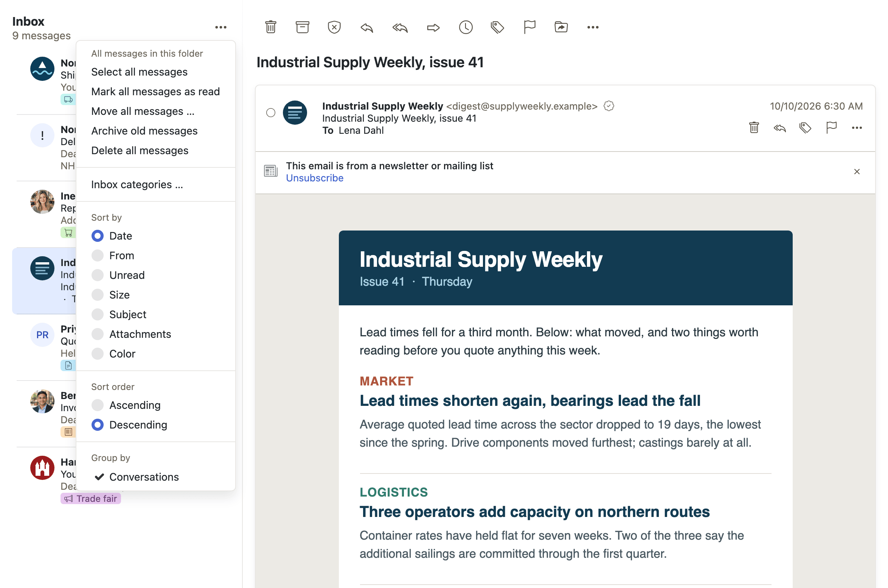Open the PR avatar message in list
This screenshot has height=588, width=888.
click(42, 335)
